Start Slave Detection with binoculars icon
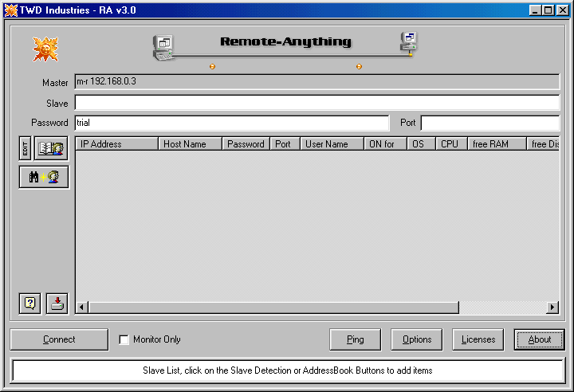Image resolution: width=574 pixels, height=392 pixels. pyautogui.click(x=44, y=177)
